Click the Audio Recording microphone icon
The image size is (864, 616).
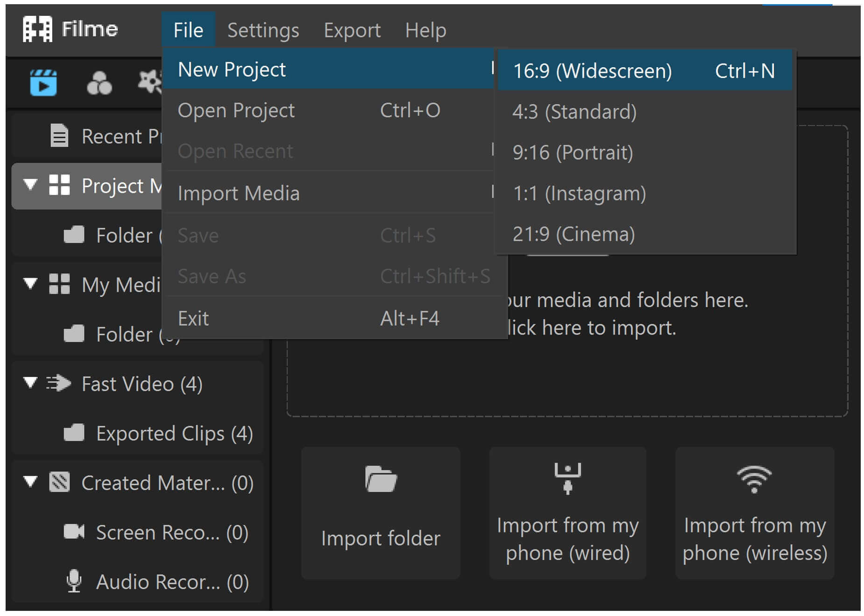click(x=74, y=581)
